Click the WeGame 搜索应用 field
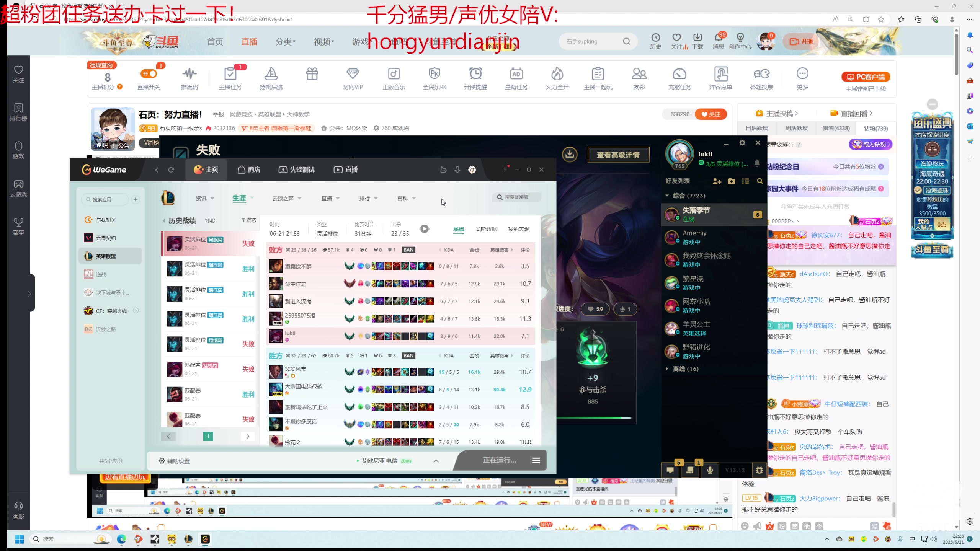The height and width of the screenshot is (551, 980). pos(105,199)
